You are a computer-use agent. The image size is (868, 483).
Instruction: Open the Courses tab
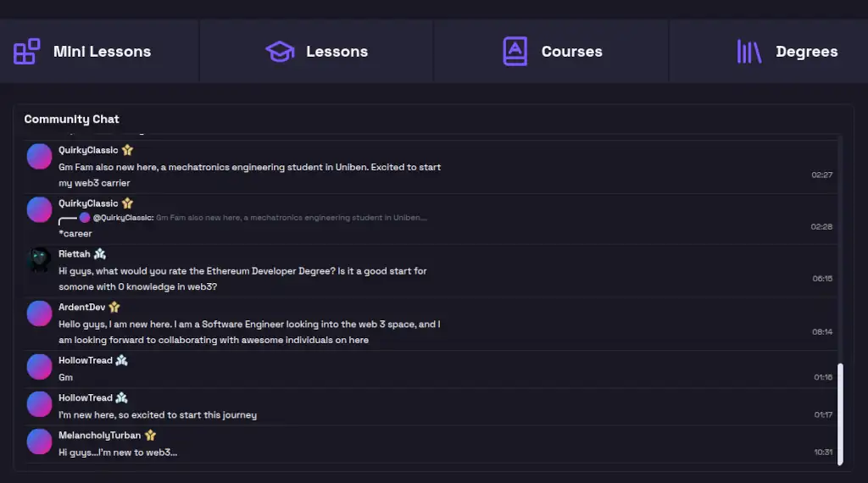tap(551, 52)
